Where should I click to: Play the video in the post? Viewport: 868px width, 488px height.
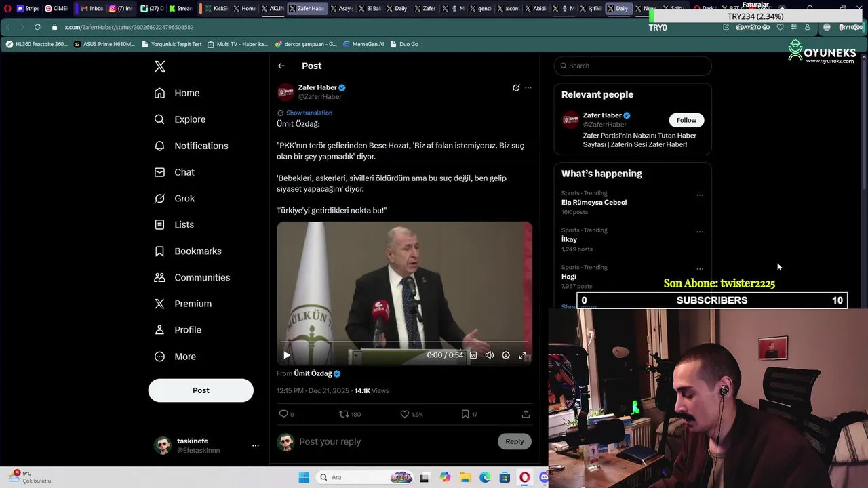287,355
